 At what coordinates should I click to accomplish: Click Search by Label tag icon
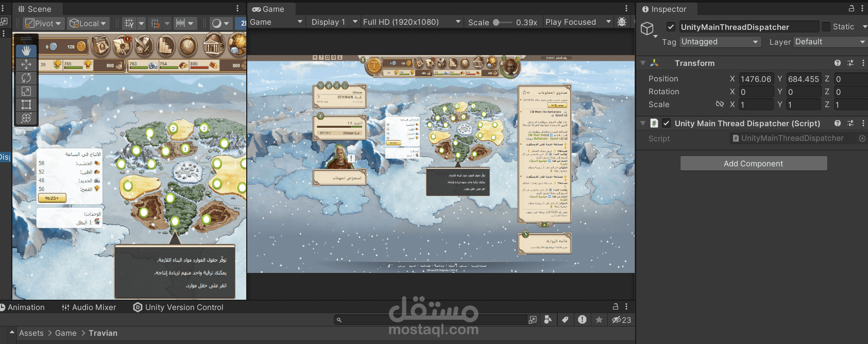pos(565,320)
